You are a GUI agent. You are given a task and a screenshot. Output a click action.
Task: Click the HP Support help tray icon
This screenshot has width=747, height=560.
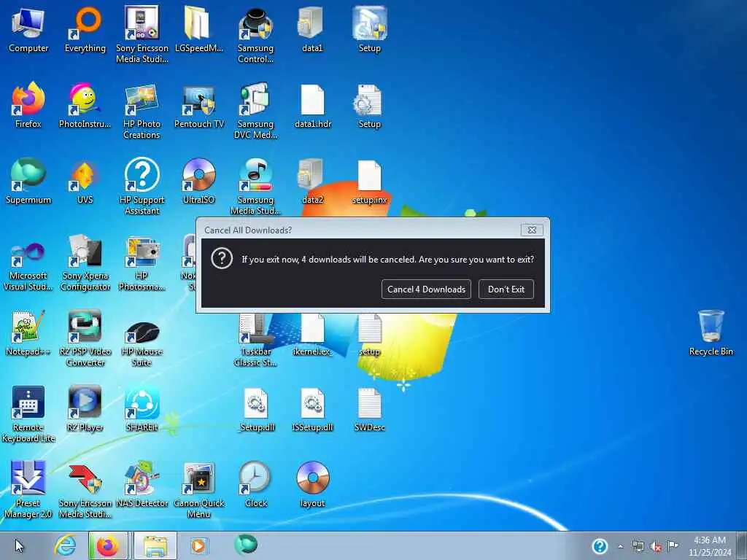[600, 546]
